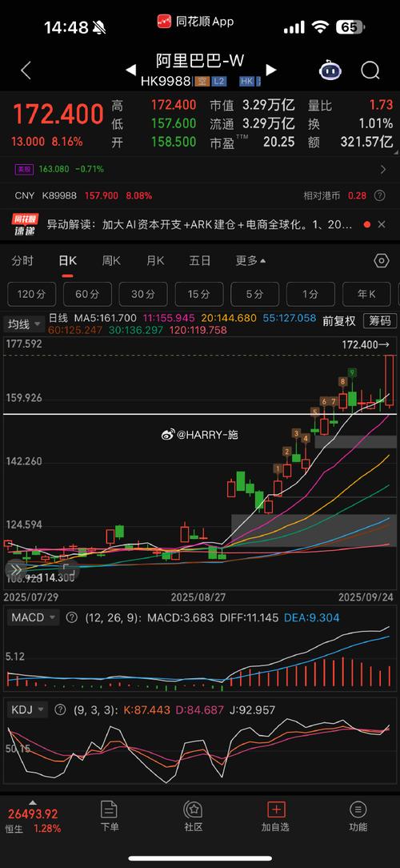Open 功能 functions icon

tap(358, 810)
